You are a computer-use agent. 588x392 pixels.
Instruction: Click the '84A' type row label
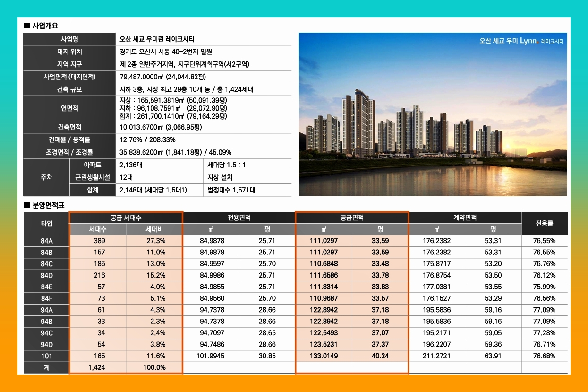coord(46,241)
